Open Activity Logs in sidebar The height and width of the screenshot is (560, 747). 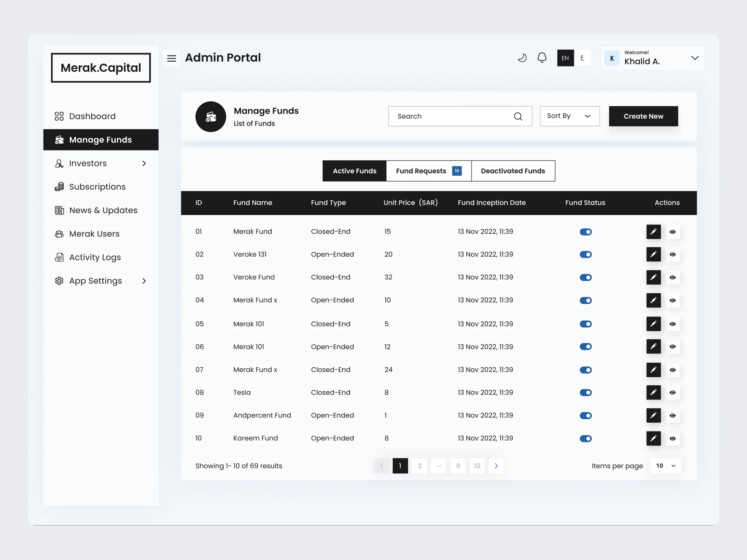101,257
